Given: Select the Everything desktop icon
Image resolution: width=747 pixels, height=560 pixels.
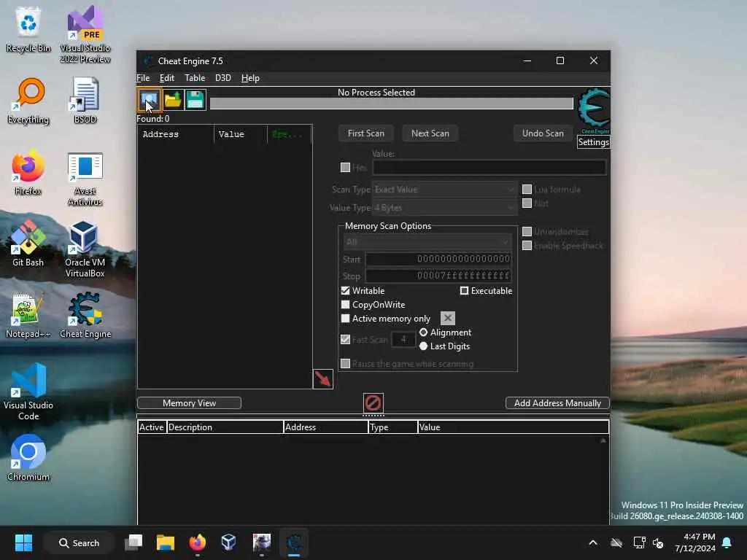Looking at the screenshot, I should [28, 101].
